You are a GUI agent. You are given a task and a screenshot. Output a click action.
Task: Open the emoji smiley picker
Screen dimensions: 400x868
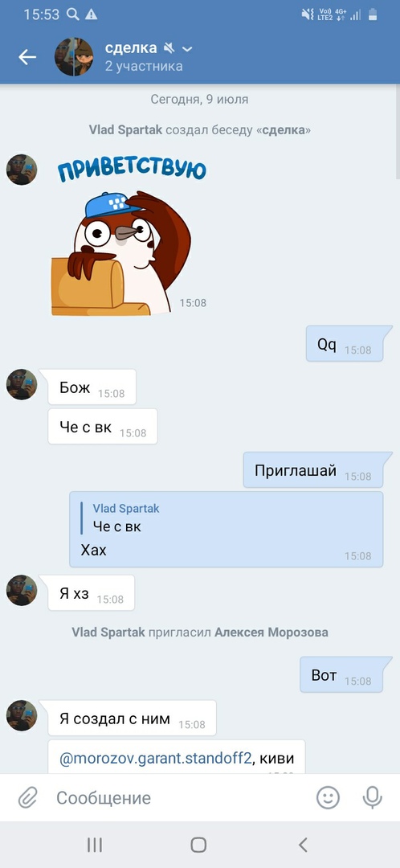[328, 798]
